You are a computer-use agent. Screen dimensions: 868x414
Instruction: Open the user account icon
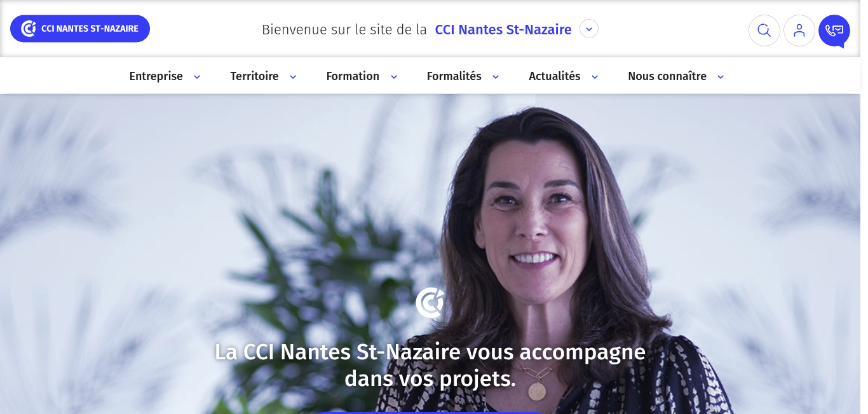(x=799, y=31)
